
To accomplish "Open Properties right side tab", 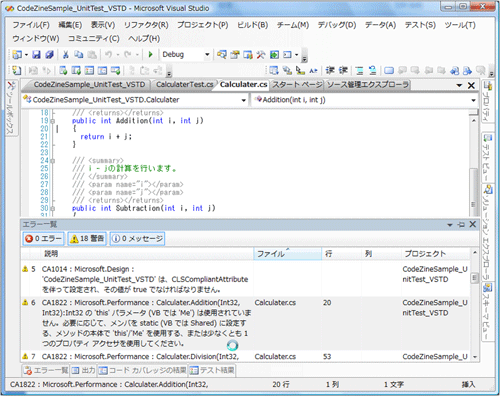I will pos(488,102).
